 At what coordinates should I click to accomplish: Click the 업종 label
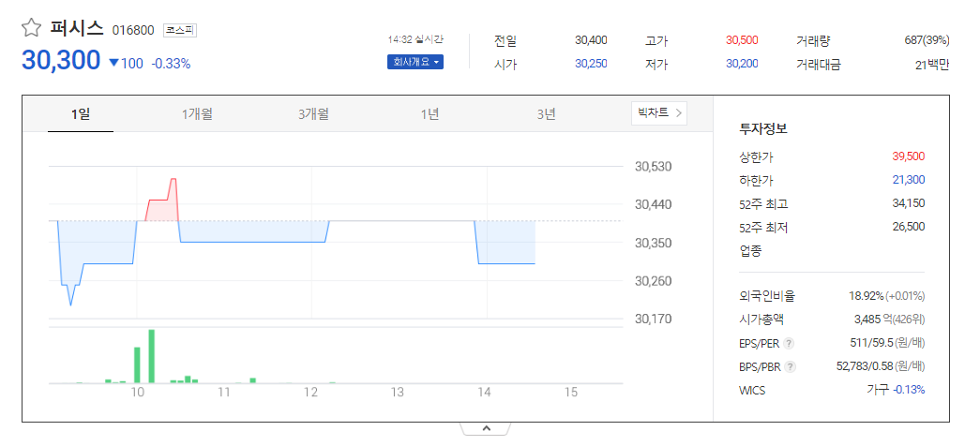tap(750, 251)
